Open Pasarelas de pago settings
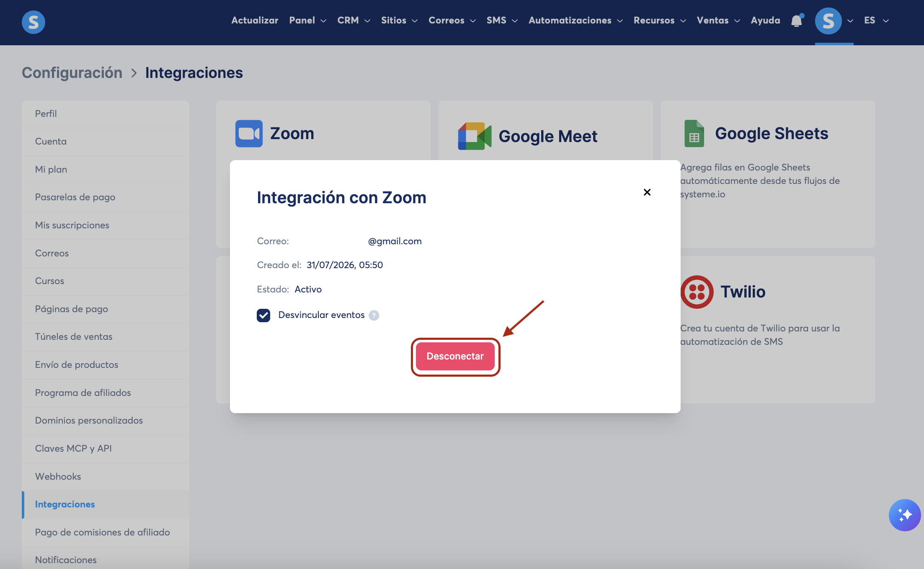The width and height of the screenshot is (924, 569). click(106, 197)
